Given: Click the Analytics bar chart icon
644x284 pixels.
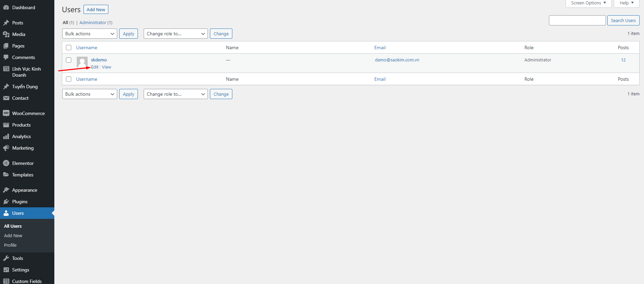Looking at the screenshot, I should tap(6, 136).
